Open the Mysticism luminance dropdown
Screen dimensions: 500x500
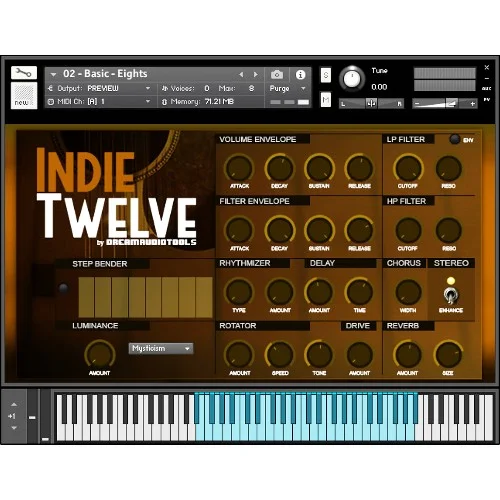coord(161,348)
